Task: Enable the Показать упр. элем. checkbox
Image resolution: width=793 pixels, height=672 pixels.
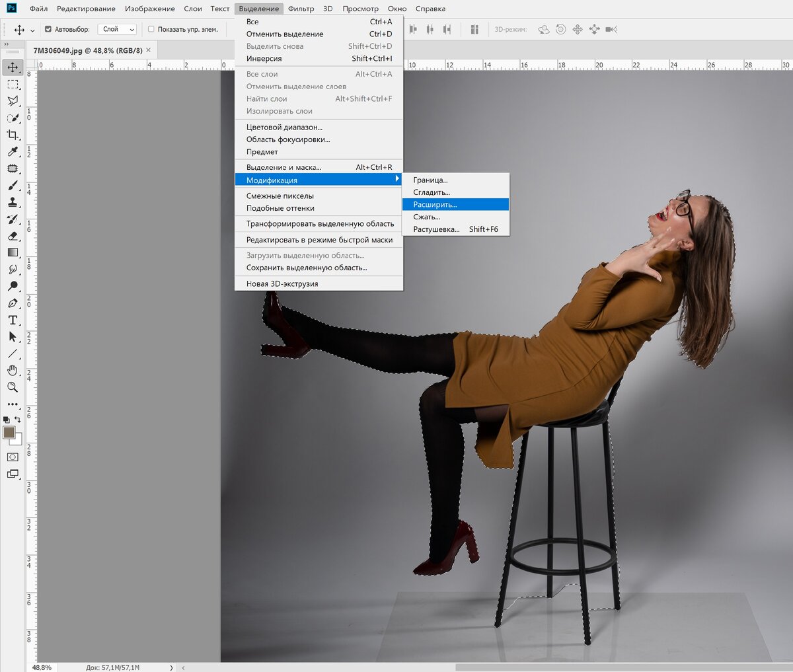Action: (x=151, y=29)
